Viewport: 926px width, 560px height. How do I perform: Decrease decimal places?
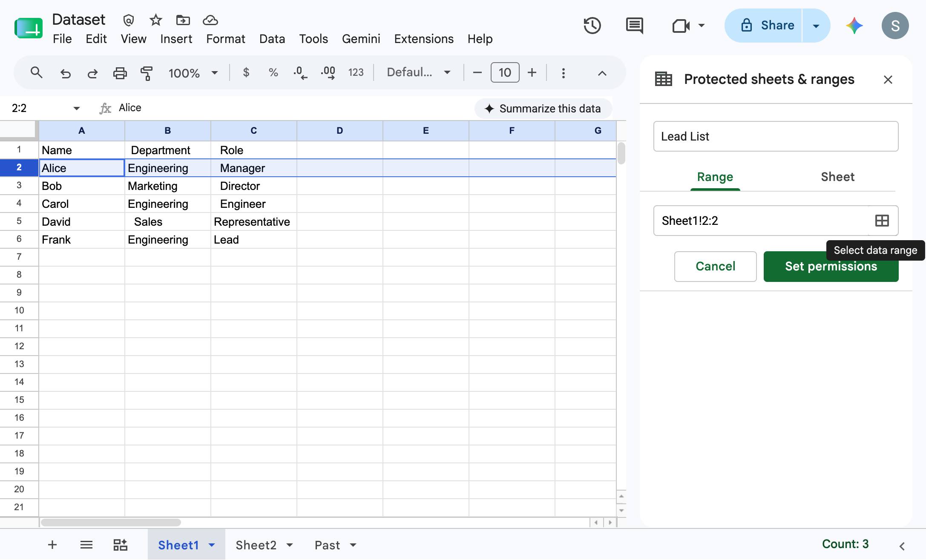(x=300, y=73)
